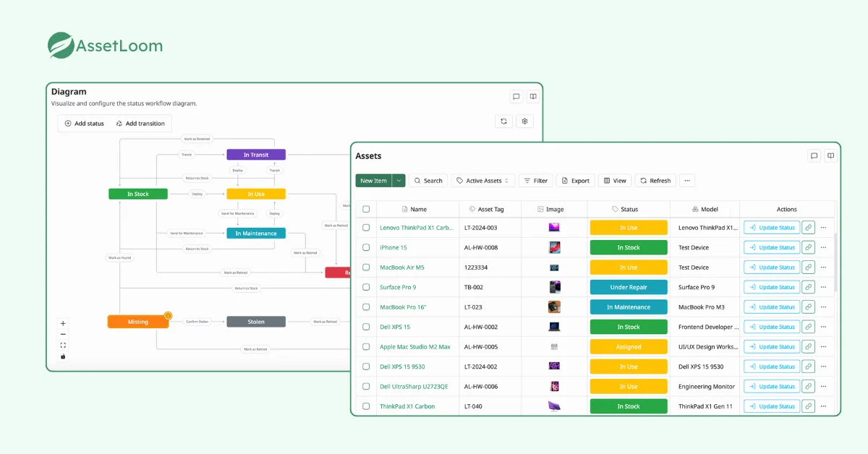Sort by the Model column header
868x454 pixels.
click(x=705, y=209)
